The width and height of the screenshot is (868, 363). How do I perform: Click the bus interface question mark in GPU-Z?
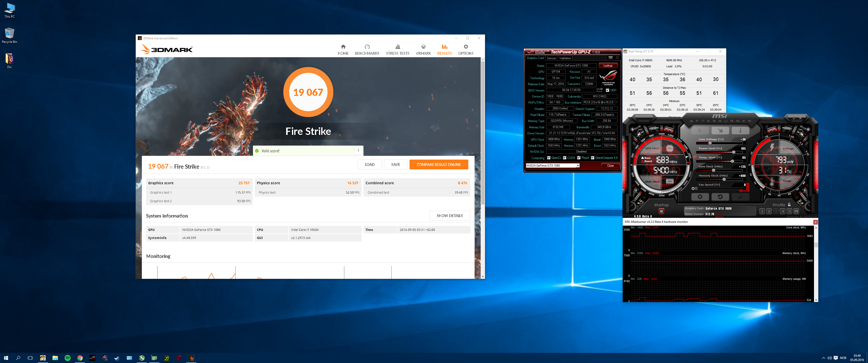[x=617, y=102]
